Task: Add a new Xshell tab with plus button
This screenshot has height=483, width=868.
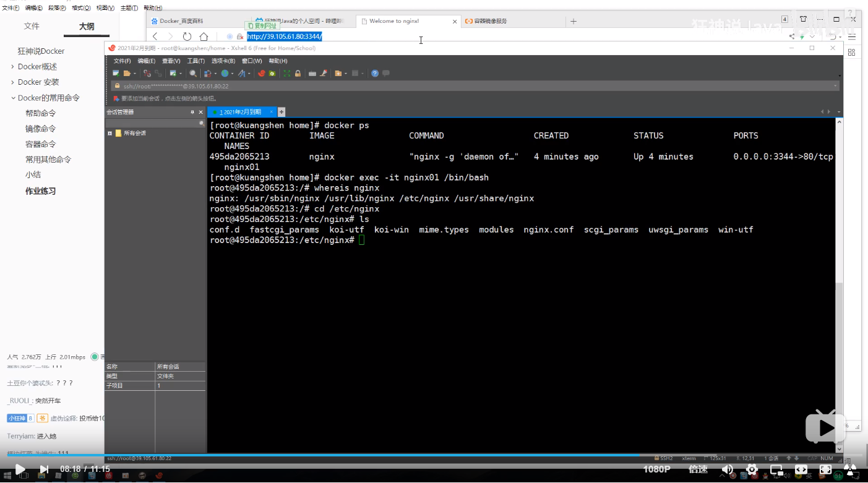Action: point(281,112)
